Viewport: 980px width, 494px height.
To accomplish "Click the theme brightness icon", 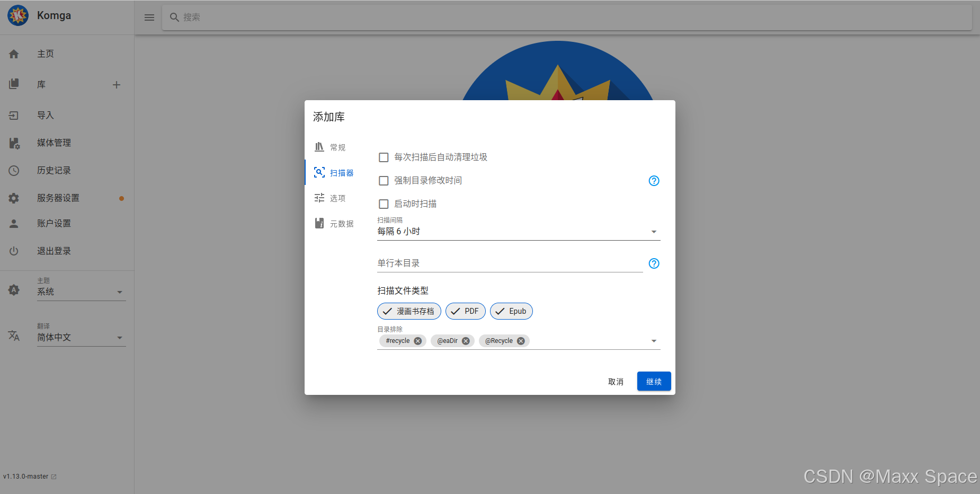I will click(14, 290).
